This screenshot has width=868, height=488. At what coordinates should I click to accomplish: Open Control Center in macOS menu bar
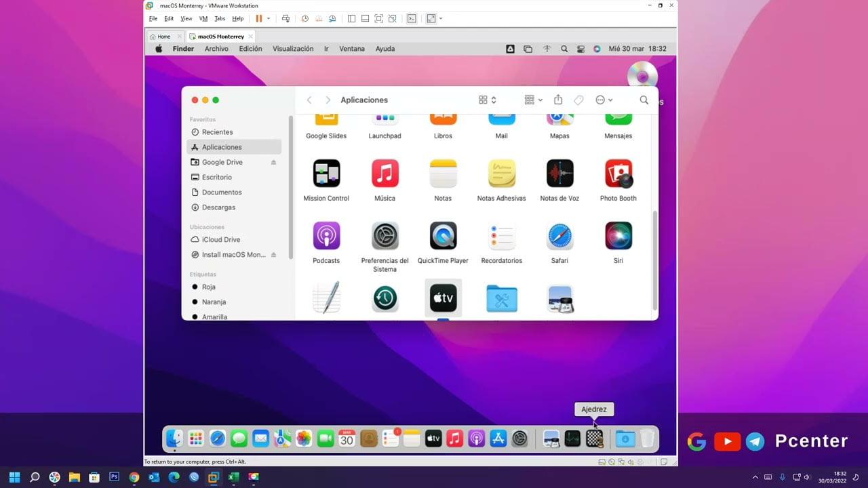click(580, 49)
